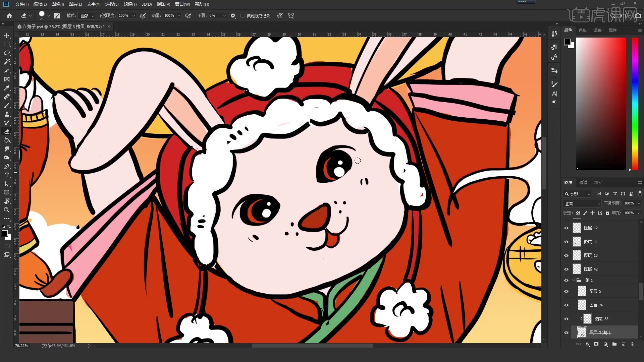The height and width of the screenshot is (362, 644).
Task: Switch to the 色板 tab
Action: (x=583, y=30)
